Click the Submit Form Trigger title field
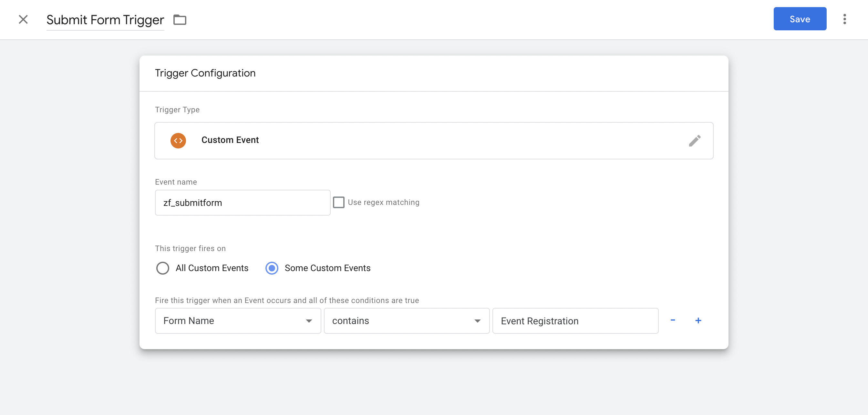This screenshot has height=415, width=868. 105,20
